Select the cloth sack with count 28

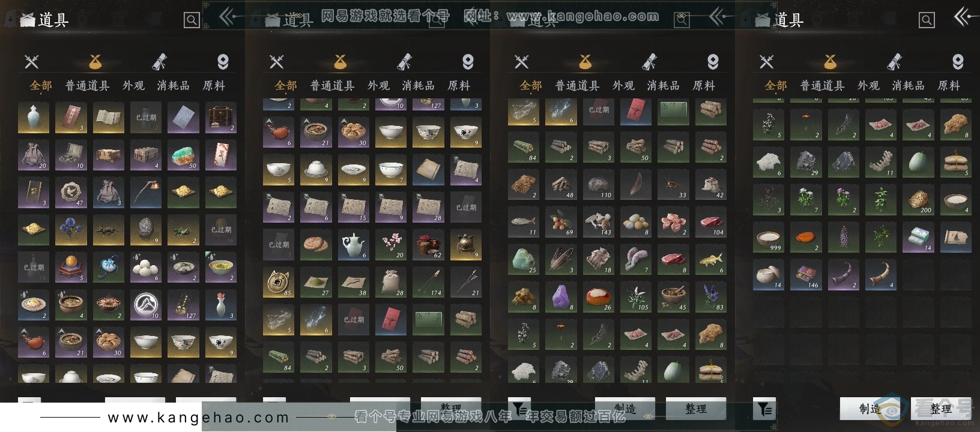pos(391,283)
